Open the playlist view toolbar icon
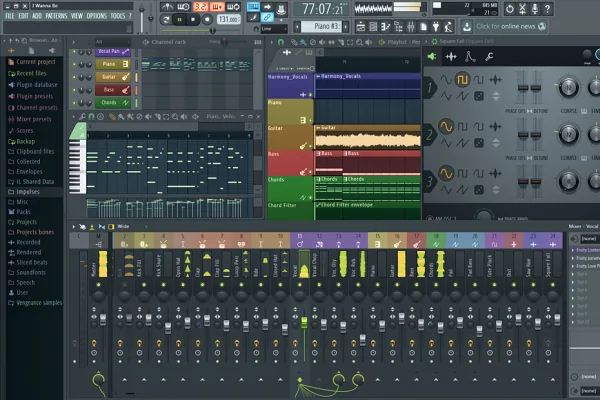Screen dimensions: 600x400 click(360, 26)
